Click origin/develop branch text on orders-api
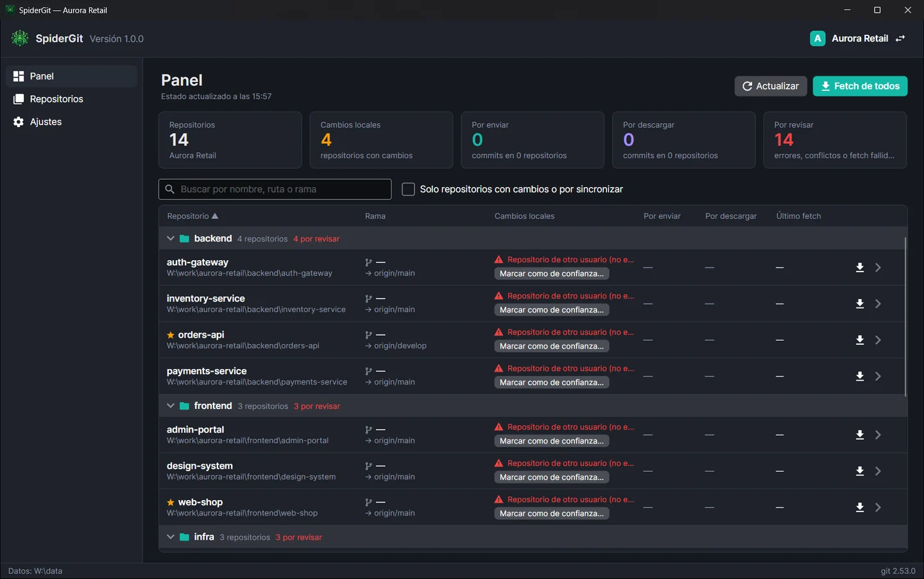The image size is (924, 579). 400,346
